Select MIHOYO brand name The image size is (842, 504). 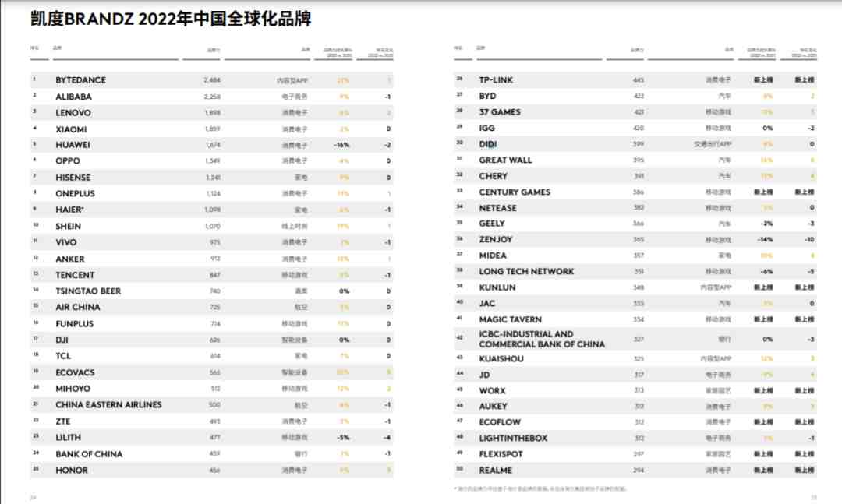73,389
